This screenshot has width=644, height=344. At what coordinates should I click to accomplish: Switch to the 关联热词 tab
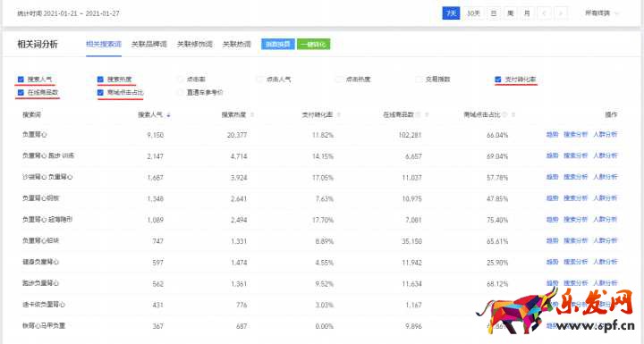236,44
